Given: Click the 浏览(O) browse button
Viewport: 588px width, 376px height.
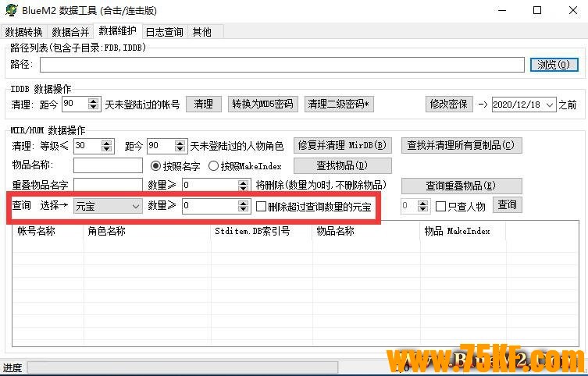Looking at the screenshot, I should pyautogui.click(x=554, y=65).
